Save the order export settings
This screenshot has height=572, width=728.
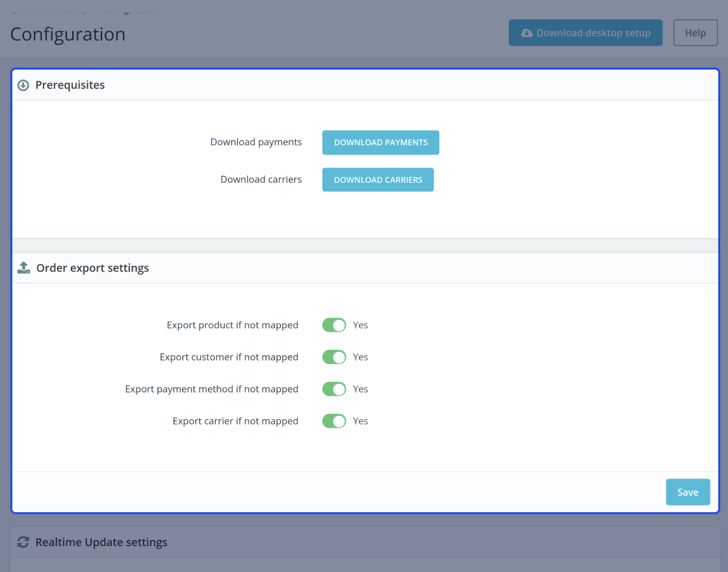click(x=688, y=492)
